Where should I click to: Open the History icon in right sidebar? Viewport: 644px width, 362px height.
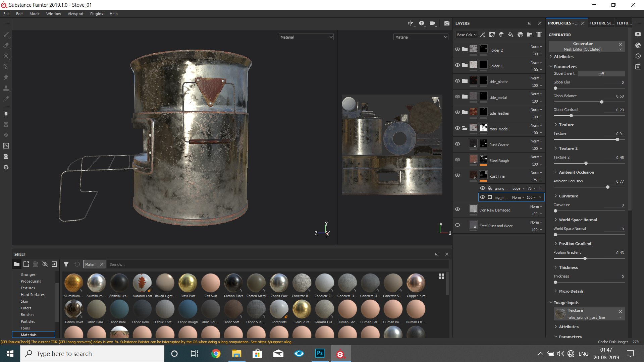pos(638,56)
